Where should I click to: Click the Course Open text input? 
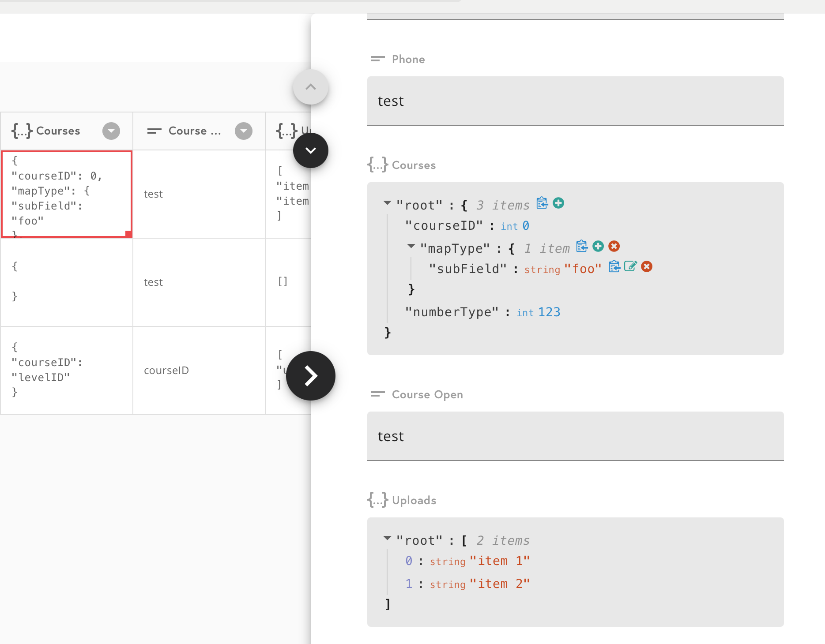(574, 436)
